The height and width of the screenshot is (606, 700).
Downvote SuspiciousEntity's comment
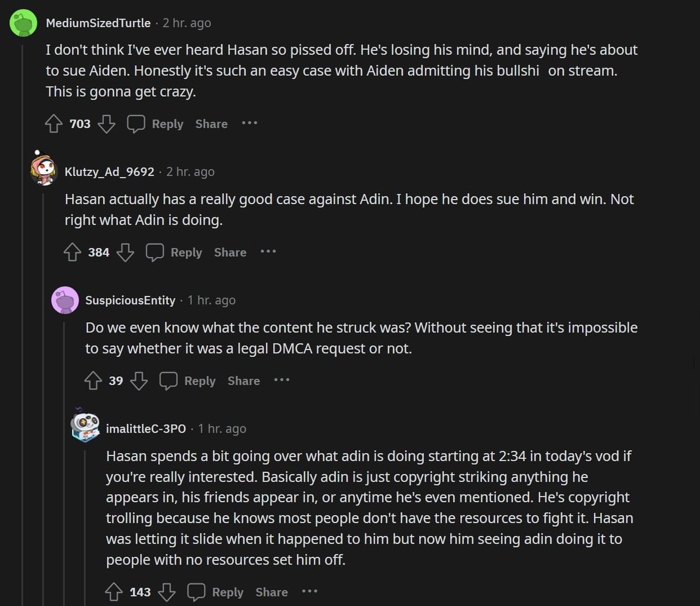pyautogui.click(x=139, y=381)
